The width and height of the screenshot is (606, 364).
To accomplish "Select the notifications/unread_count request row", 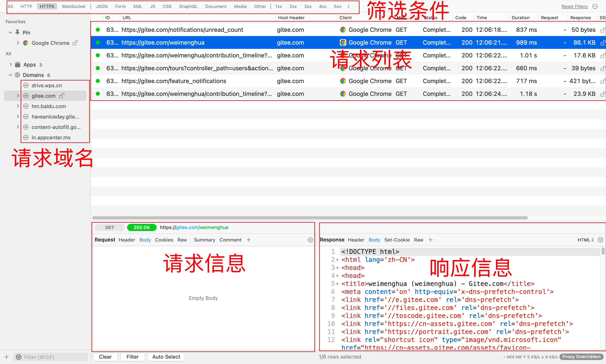I will click(348, 30).
